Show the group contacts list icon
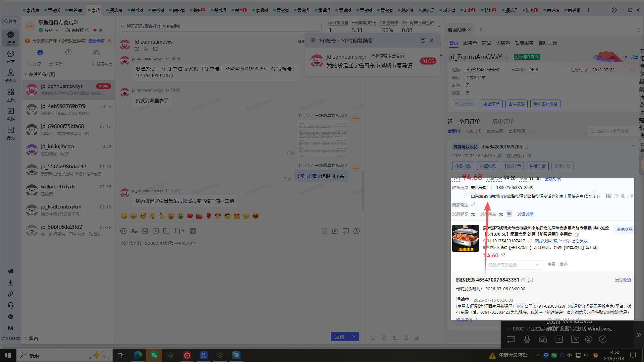This screenshot has width=644, height=362. coord(97,52)
